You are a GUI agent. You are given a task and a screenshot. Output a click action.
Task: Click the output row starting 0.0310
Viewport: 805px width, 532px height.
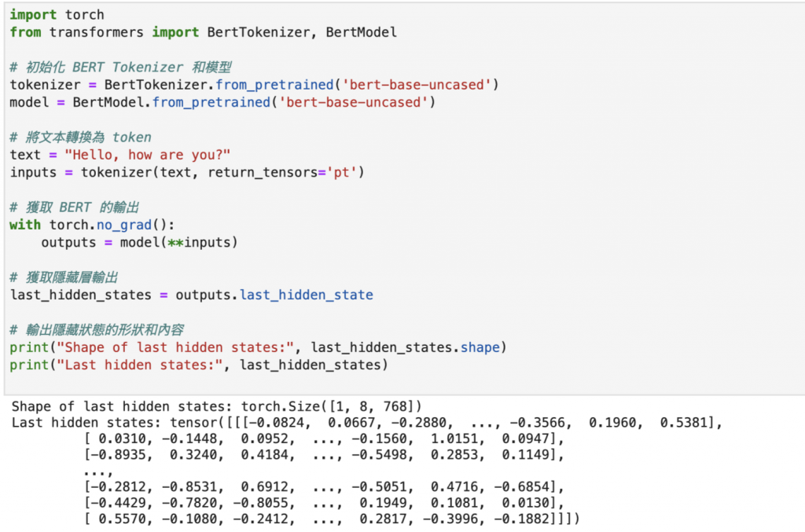[324, 438]
